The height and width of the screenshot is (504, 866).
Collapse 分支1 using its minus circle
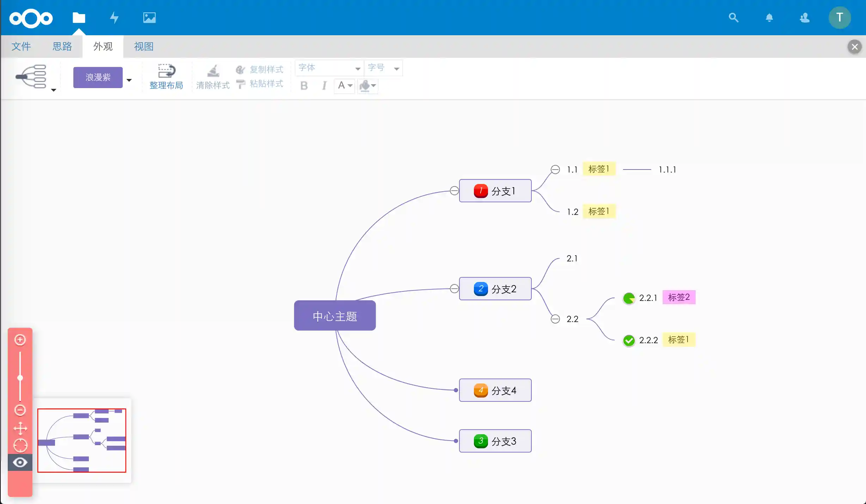click(455, 190)
